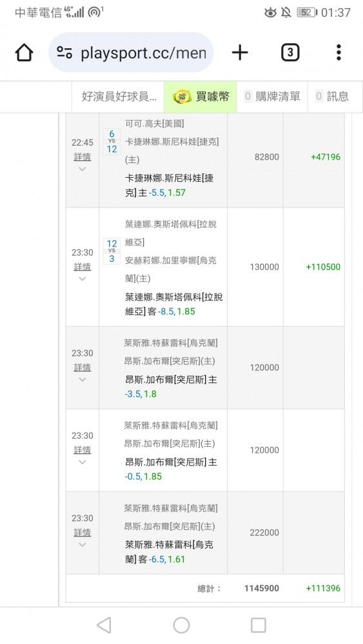
Task: Tap the Android back navigation icon
Action: click(x=104, y=625)
